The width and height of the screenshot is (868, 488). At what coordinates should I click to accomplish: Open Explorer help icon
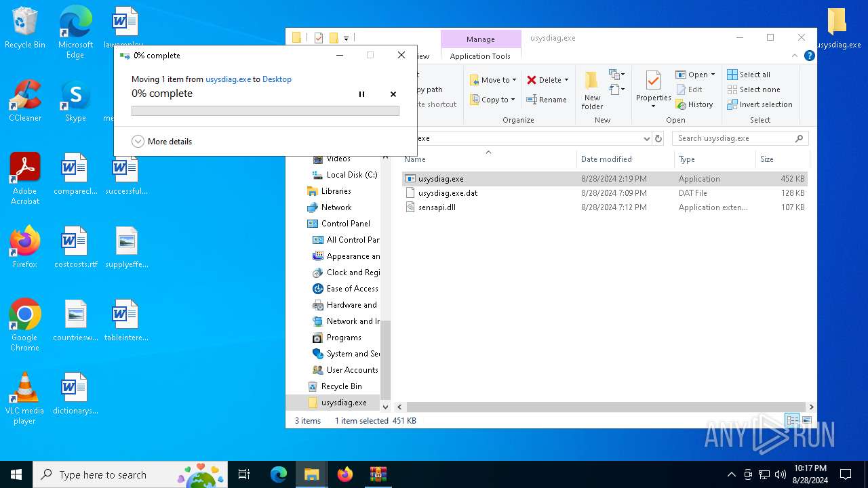pos(809,56)
